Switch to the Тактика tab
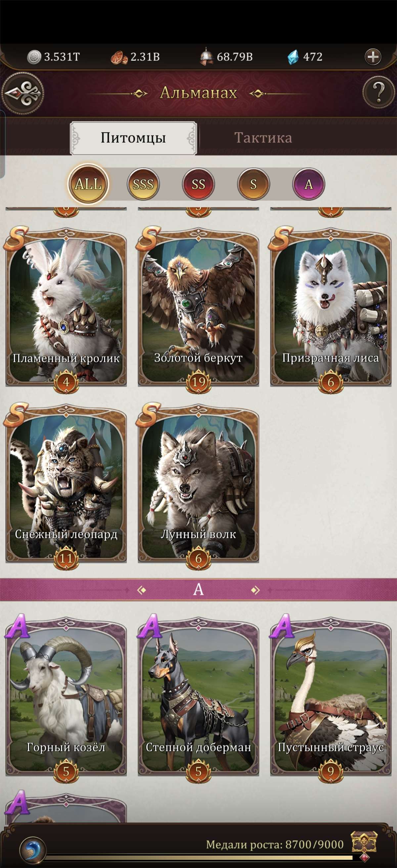This screenshot has height=868, width=397. click(263, 138)
